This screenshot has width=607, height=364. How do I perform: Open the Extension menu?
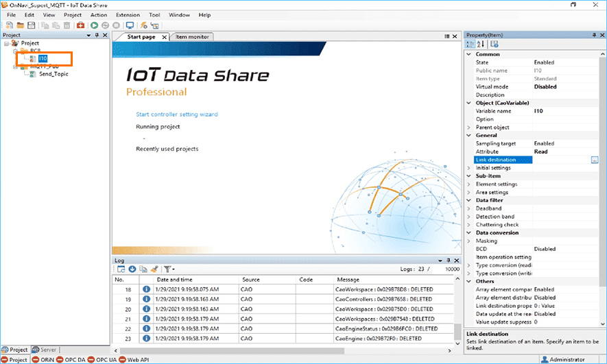tap(128, 14)
